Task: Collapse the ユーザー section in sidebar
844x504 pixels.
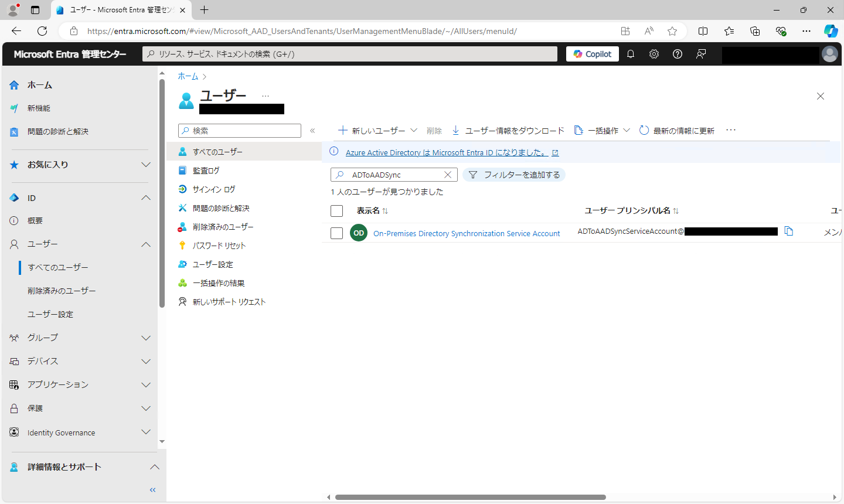Action: coord(146,244)
